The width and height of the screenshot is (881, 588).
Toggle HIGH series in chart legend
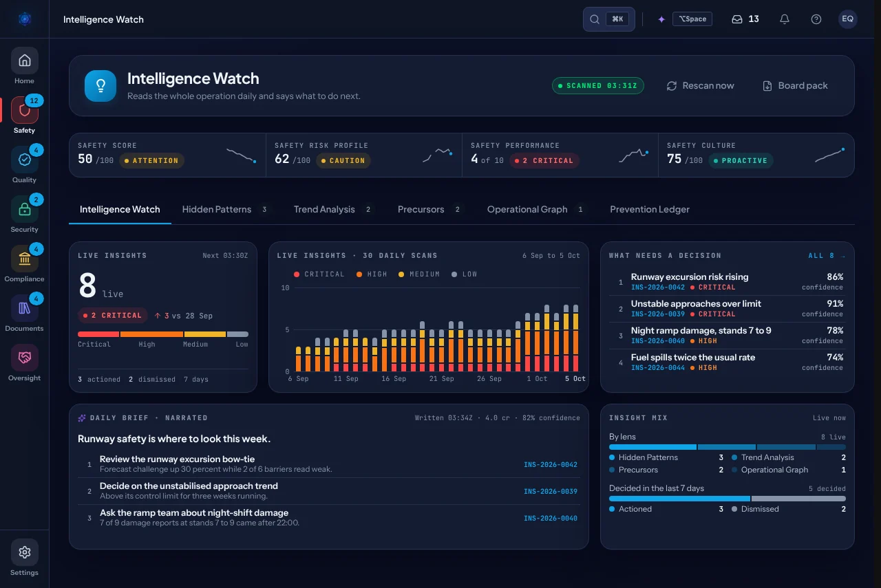[x=372, y=274]
